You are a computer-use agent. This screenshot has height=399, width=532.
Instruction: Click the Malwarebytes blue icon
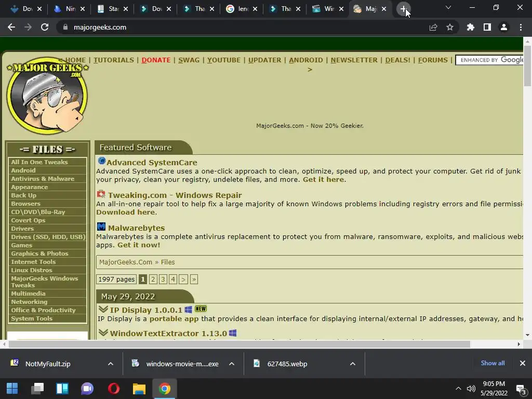tap(101, 227)
